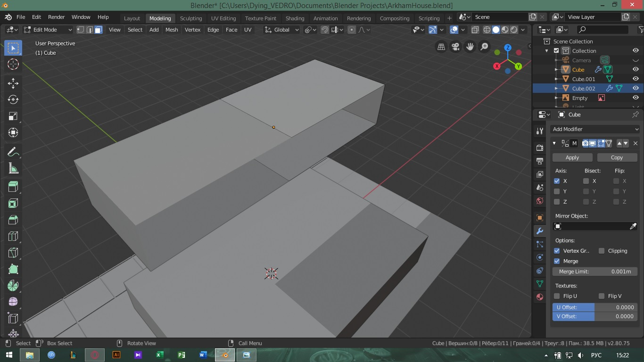The image size is (644, 362).
Task: Open the Modifiers properties tab
Action: point(540,231)
